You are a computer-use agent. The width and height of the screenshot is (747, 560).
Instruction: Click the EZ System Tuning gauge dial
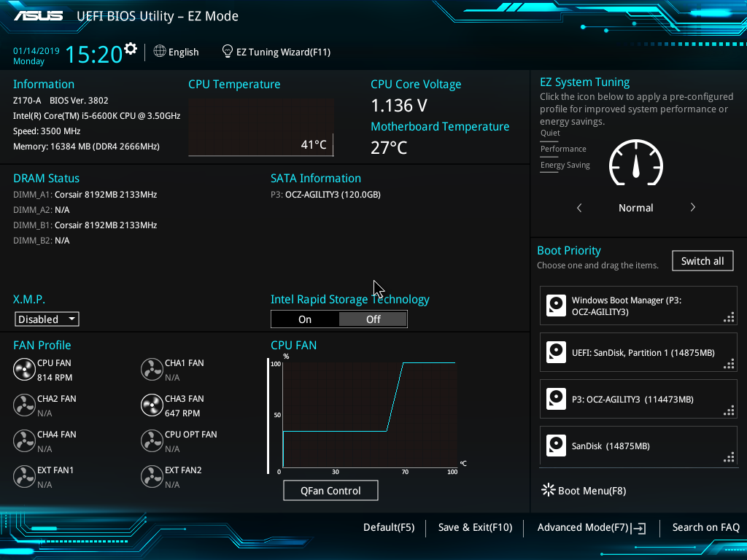(x=635, y=163)
